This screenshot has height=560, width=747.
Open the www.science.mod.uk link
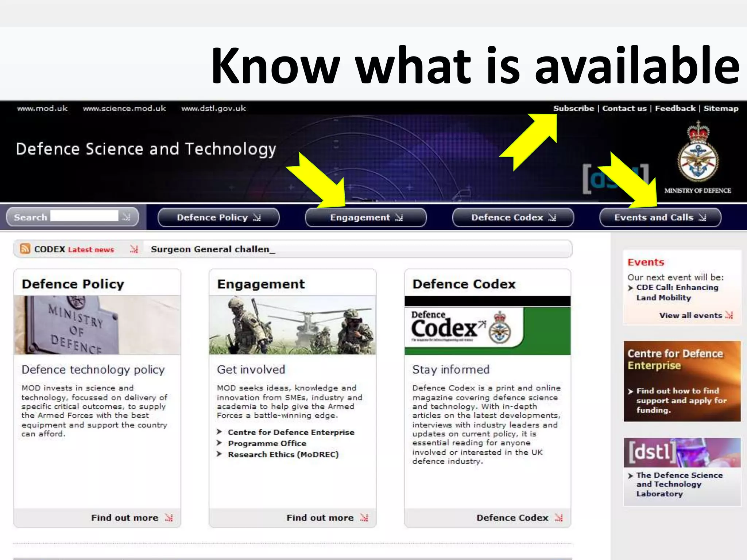point(124,108)
